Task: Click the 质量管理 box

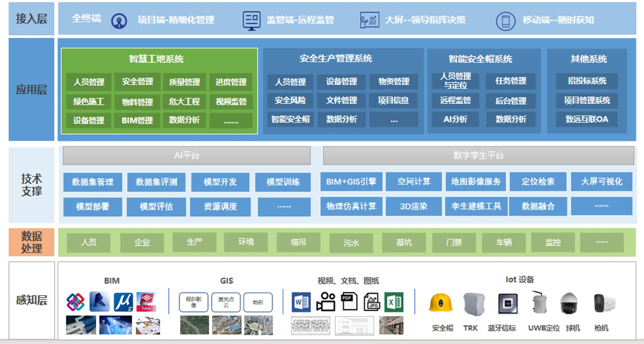Action: (184, 82)
